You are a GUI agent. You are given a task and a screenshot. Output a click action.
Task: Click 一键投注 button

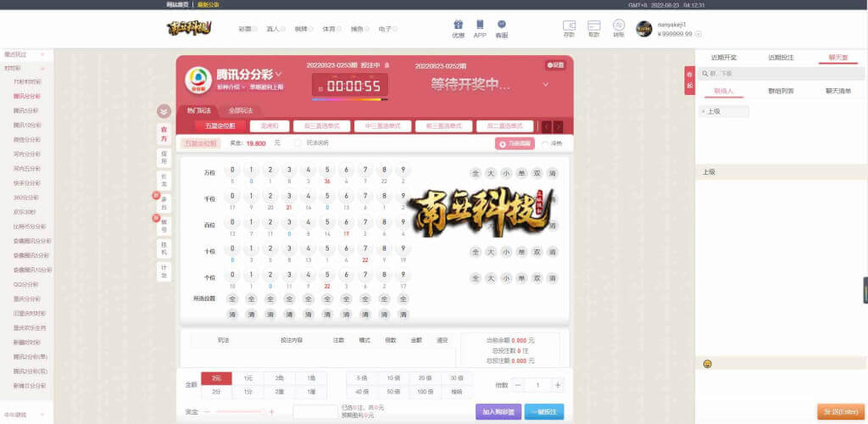pyautogui.click(x=544, y=412)
